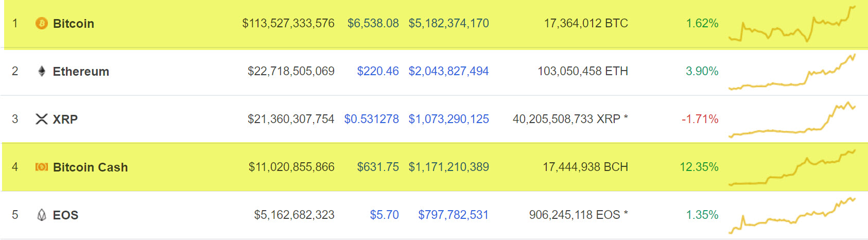Open Ethereum volume $2,043,827,494 link
The image size is (868, 240).
click(449, 71)
